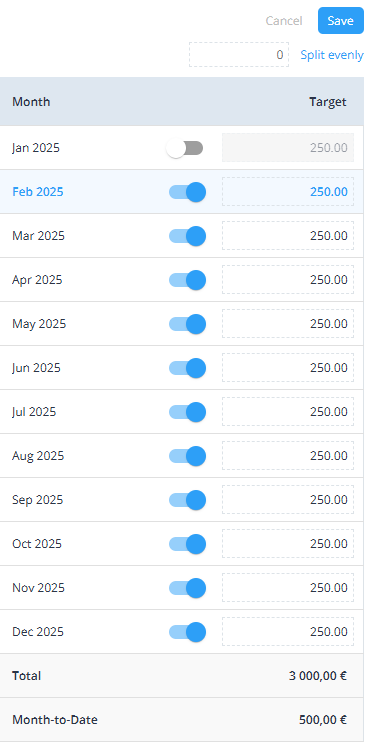
Task: Turn off the Aug 2025 toggle
Action: coord(187,456)
